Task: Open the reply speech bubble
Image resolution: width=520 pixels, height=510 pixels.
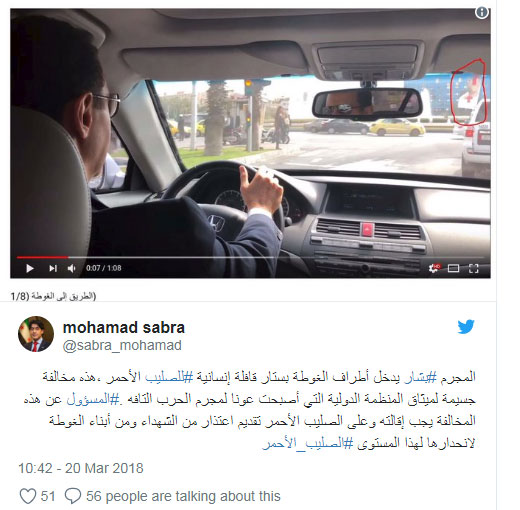Action: [x=73, y=496]
